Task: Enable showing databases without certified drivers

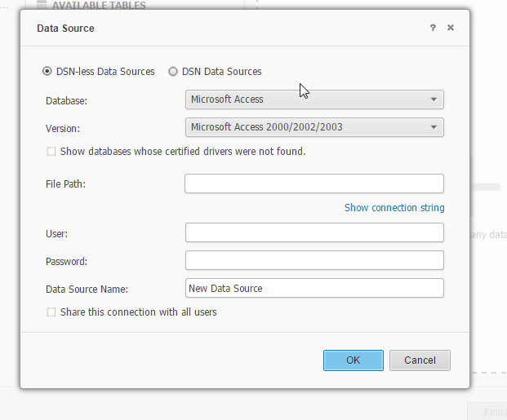Action: pos(52,152)
